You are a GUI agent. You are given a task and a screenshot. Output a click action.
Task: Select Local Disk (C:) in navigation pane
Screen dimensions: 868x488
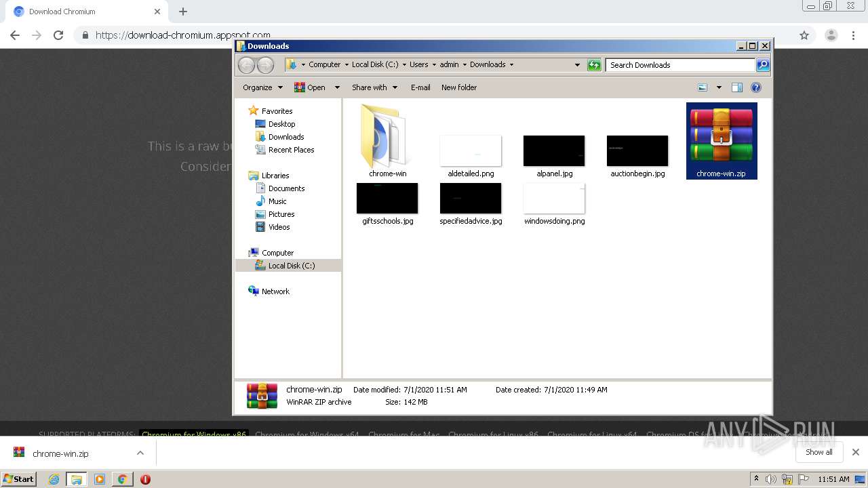pos(288,266)
